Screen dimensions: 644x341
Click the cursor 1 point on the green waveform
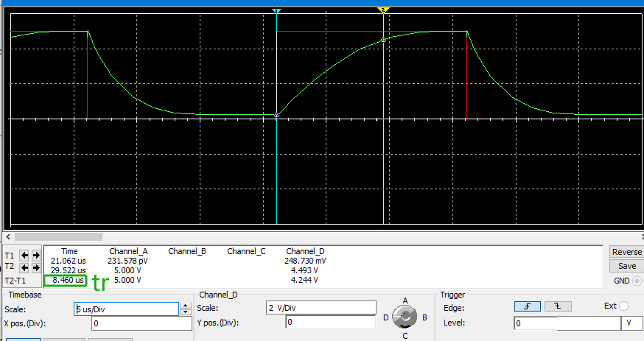[x=276, y=115]
